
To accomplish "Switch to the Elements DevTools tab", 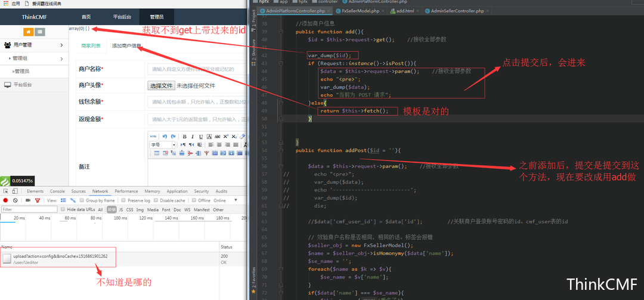I will [x=35, y=191].
